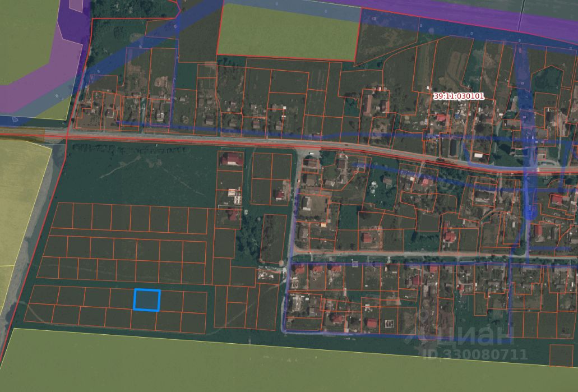The image size is (578, 392).
Task: Click the cadastral label 39:11:030101
Action: coord(459,96)
